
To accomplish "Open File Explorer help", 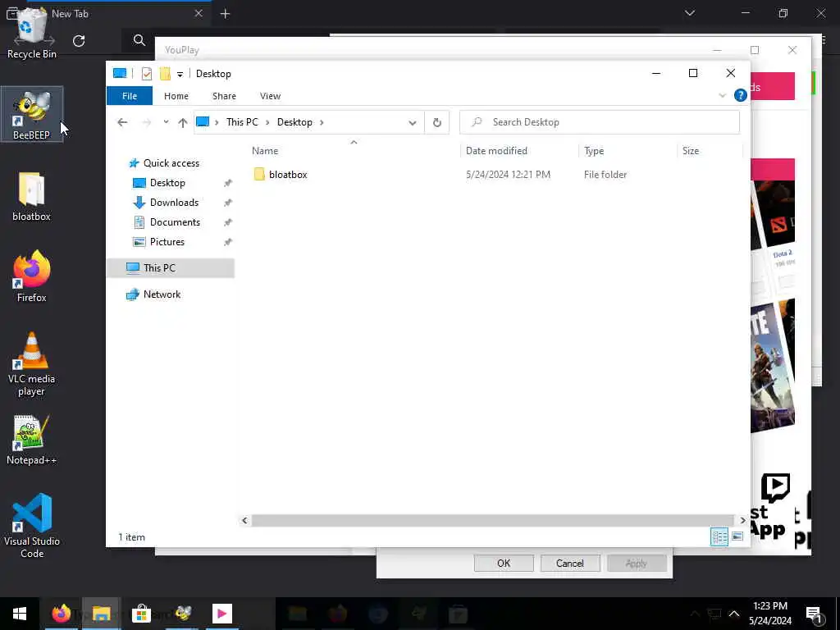I will click(x=741, y=95).
